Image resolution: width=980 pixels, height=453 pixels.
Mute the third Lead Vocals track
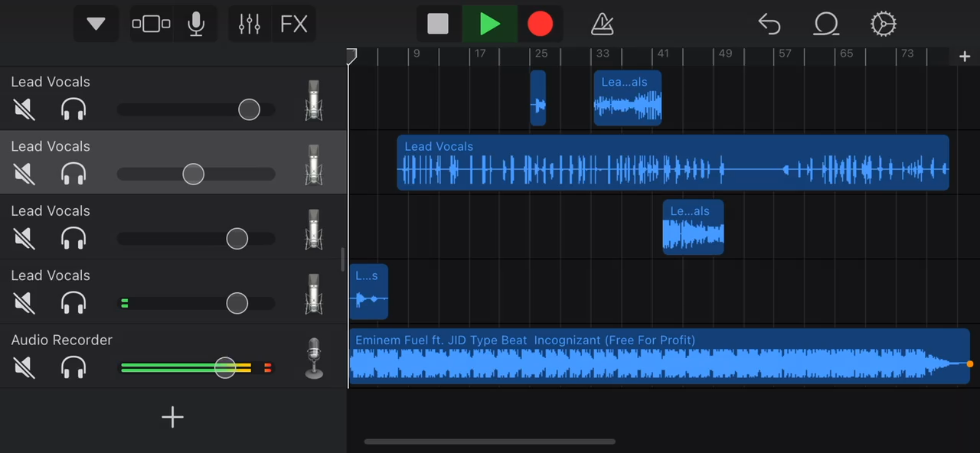[x=24, y=239]
